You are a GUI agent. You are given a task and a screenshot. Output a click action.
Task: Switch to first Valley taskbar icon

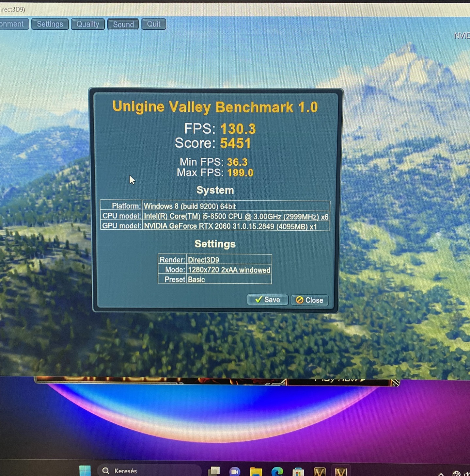[320, 472]
